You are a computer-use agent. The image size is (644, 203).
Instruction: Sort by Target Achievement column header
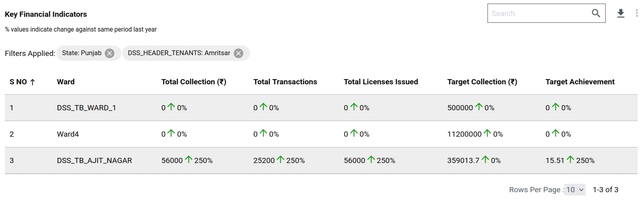(x=580, y=82)
